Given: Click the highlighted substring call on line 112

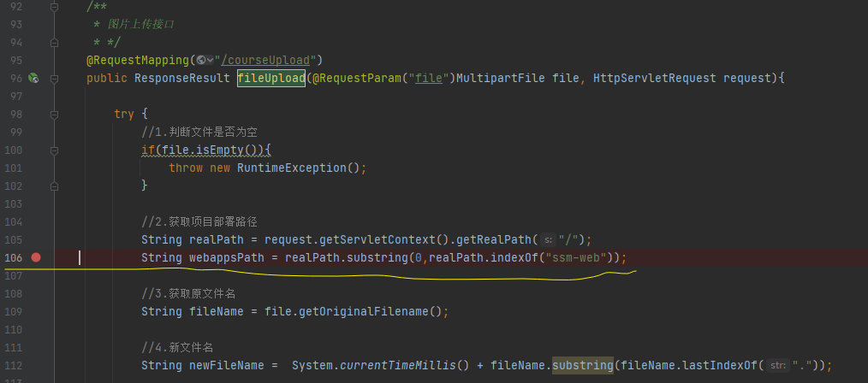Looking at the screenshot, I should tap(582, 365).
